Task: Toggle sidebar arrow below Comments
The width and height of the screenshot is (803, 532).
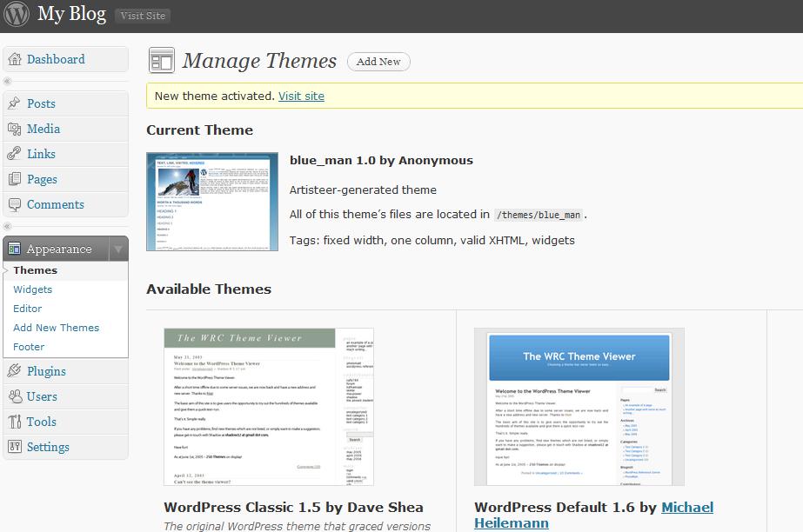Action: 8,226
